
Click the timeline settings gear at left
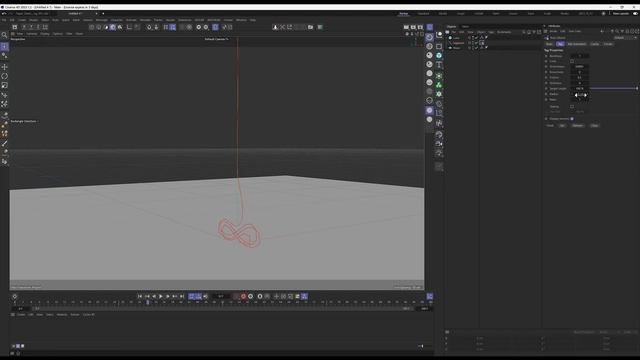(15, 296)
